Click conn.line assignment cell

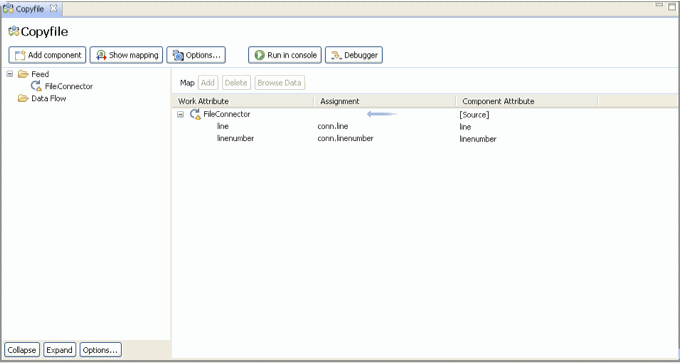coord(333,126)
